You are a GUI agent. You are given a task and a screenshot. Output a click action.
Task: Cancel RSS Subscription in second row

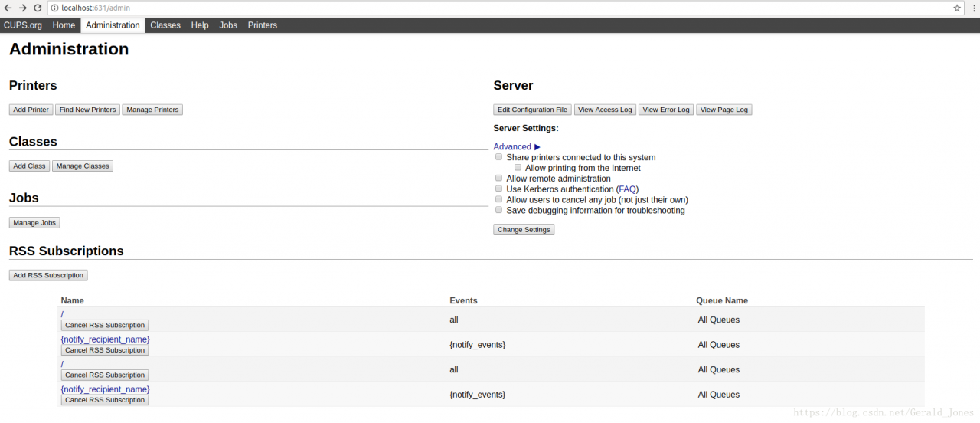coord(105,350)
